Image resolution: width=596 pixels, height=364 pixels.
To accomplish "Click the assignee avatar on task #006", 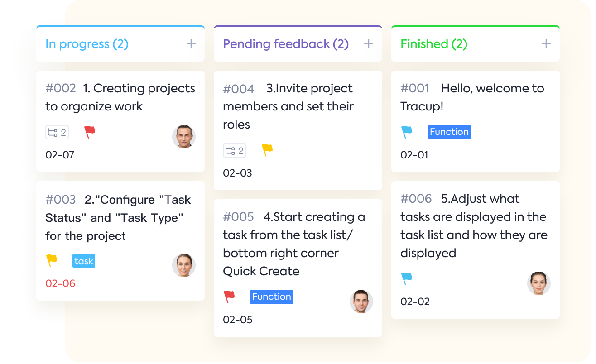I will [539, 283].
